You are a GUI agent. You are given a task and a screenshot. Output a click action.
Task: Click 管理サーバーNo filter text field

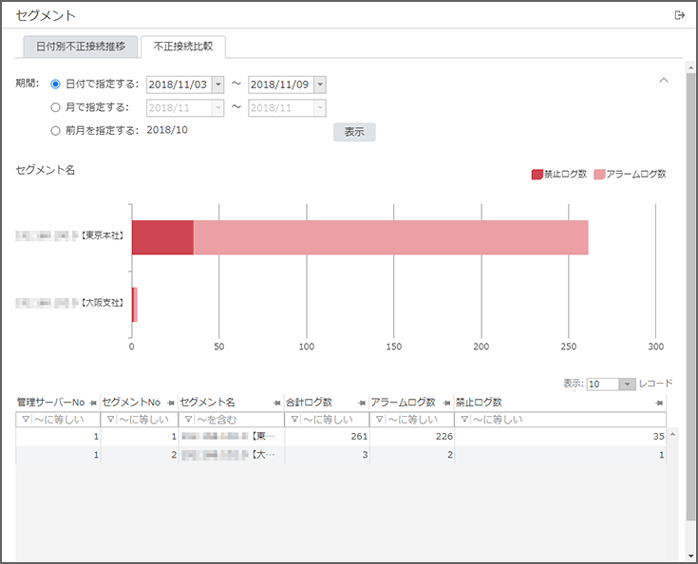click(65, 419)
